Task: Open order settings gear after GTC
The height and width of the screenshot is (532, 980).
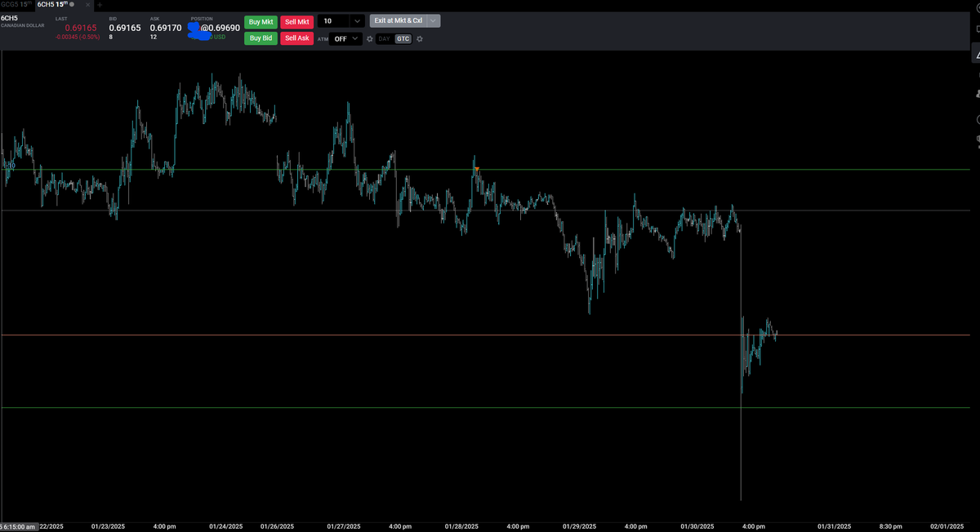Action: 420,38
